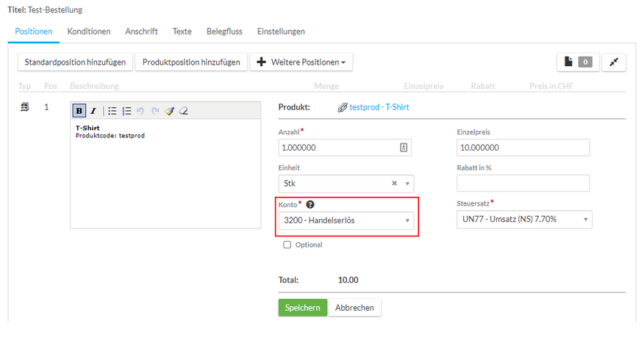Click the collapse arrows icon button

[614, 62]
